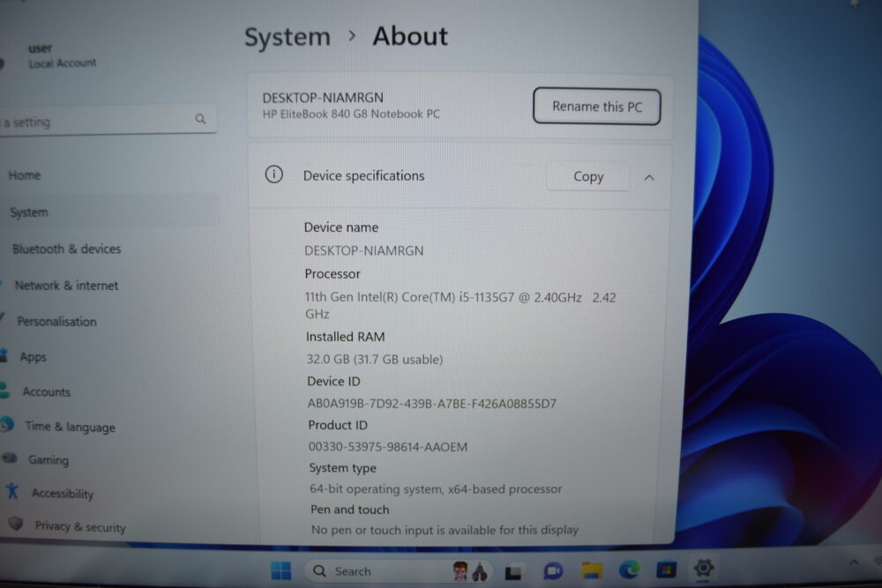882x588 pixels.
Task: Click the Product ID value 00330-53975-98614-AAOEM
Action: point(387,447)
